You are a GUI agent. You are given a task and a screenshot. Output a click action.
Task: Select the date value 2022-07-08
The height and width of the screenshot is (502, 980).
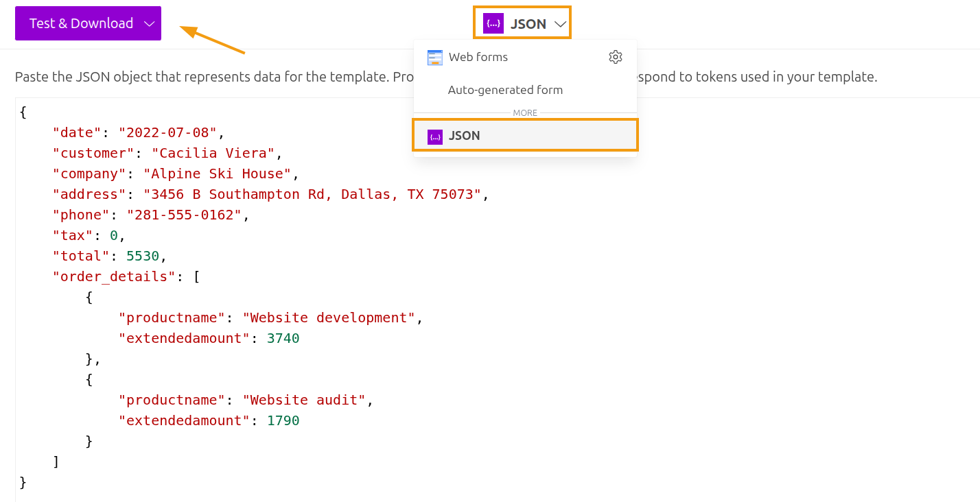(170, 132)
